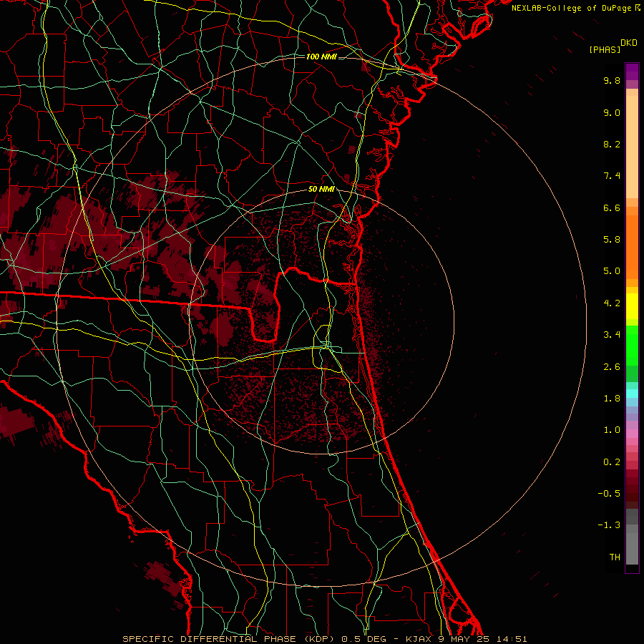Click the 50 NMI range ring label
The image size is (644, 644).
tap(321, 190)
